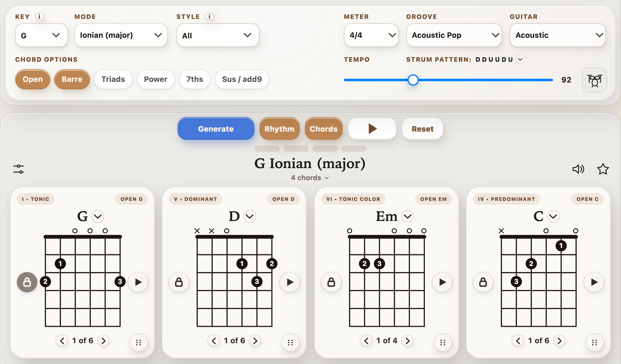621x364 pixels.
Task: Click the tempo slider handle
Action: [x=413, y=80]
